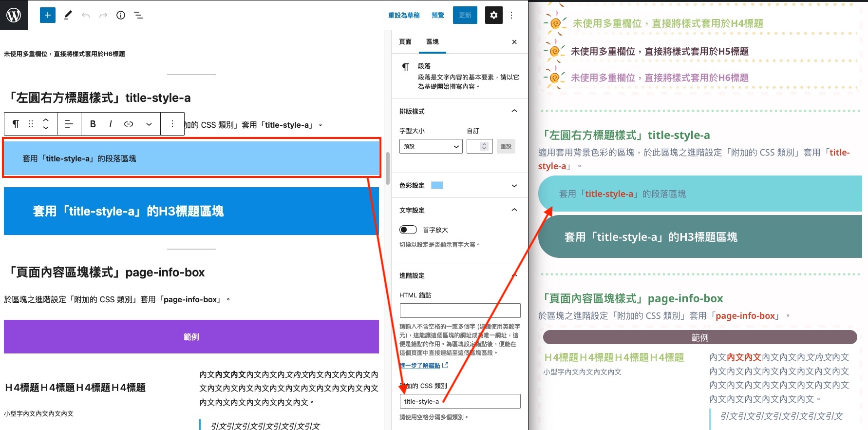Click the 重設 font size button
Screen dimensions: 868x430
pyautogui.click(x=506, y=146)
